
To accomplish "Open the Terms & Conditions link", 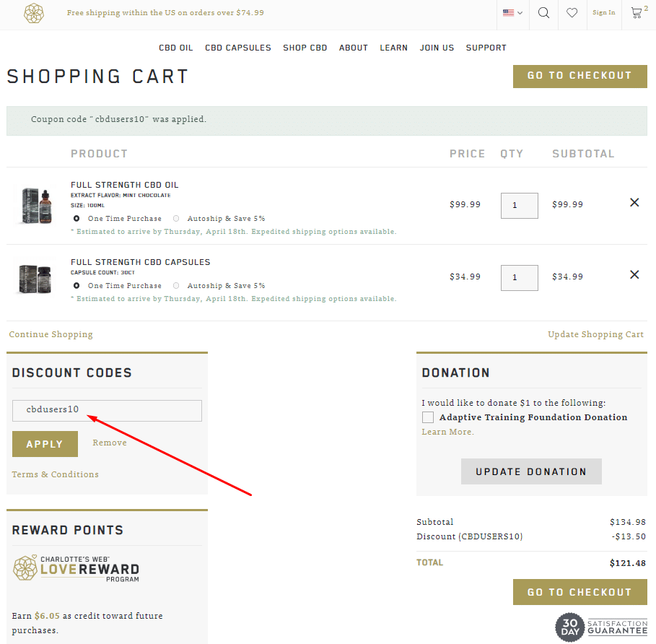I will 56,474.
